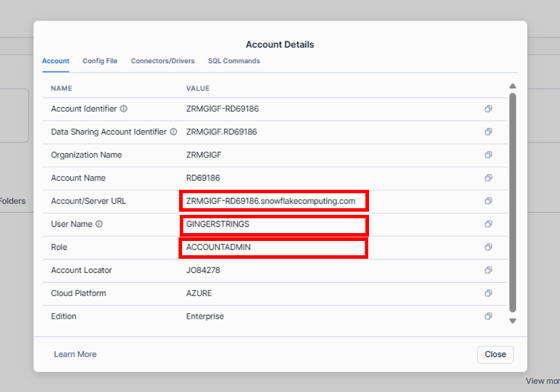Copy the Cloud Platform value

coord(488,293)
